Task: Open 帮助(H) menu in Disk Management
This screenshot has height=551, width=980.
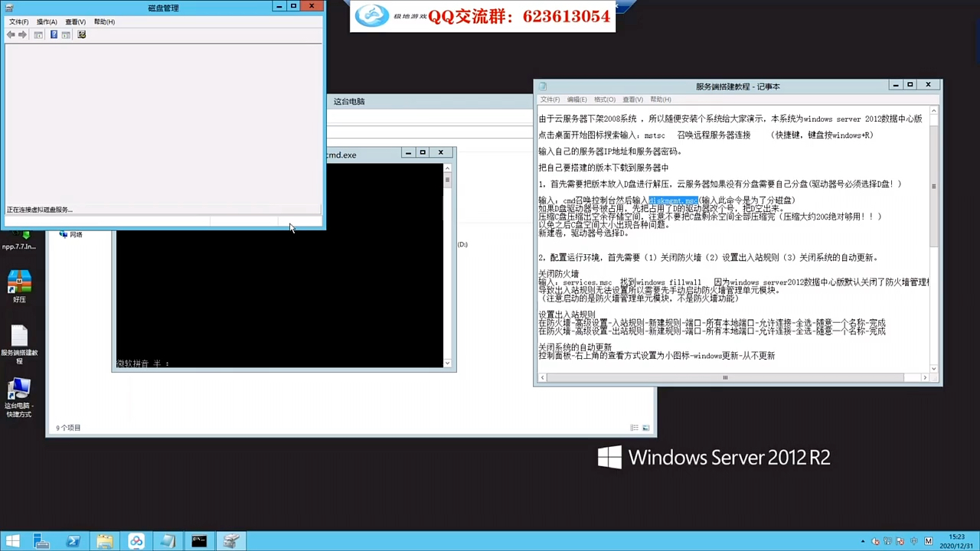Action: (104, 21)
